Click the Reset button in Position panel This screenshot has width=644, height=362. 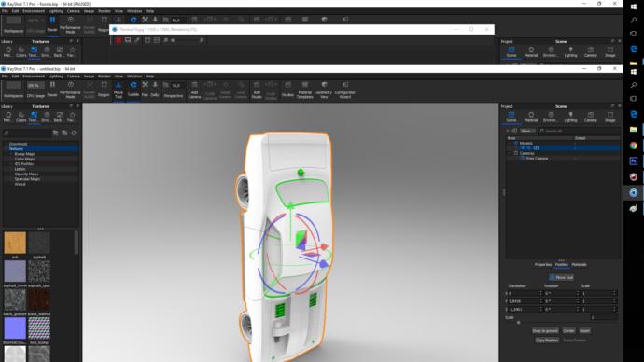[x=584, y=331]
